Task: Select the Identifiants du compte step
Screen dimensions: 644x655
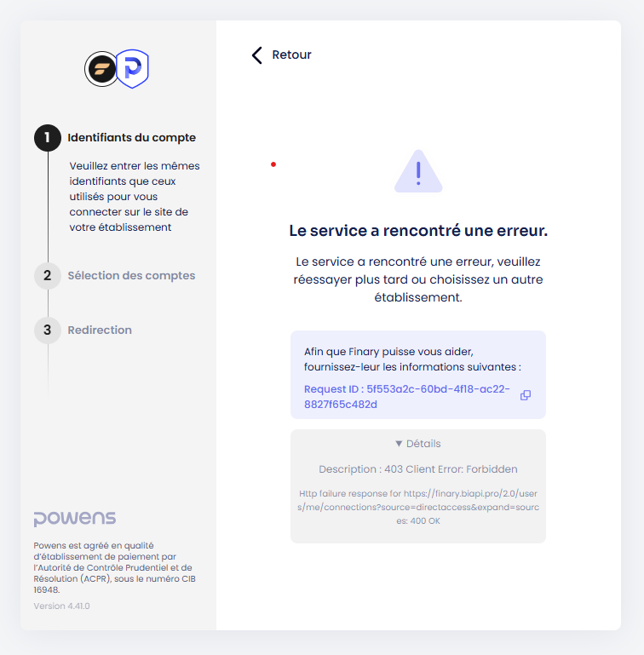Action: tap(132, 137)
